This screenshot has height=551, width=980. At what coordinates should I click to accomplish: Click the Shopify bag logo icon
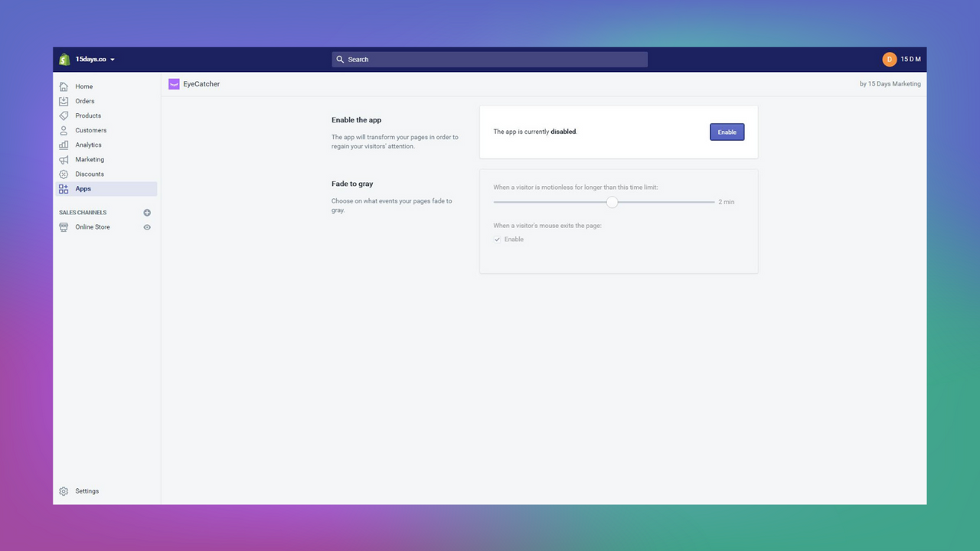coord(64,59)
